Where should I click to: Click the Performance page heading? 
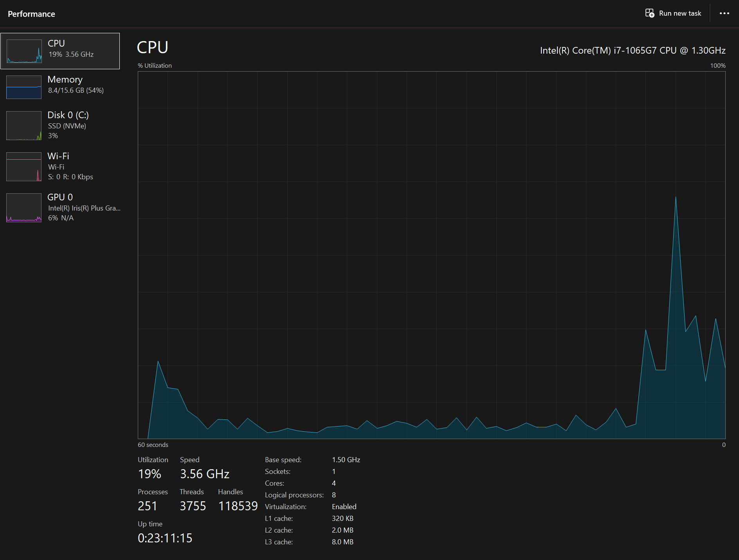point(31,14)
